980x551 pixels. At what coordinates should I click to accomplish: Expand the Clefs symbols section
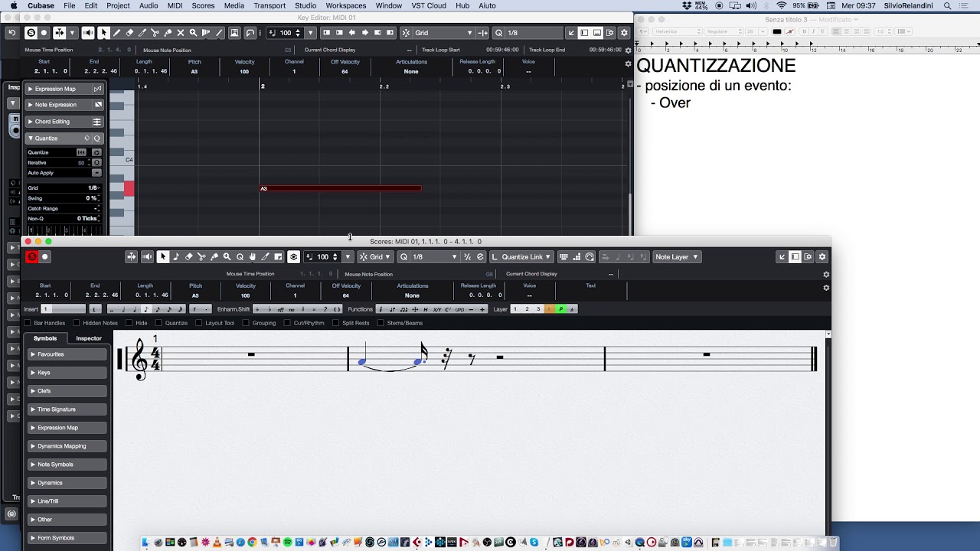coord(67,391)
